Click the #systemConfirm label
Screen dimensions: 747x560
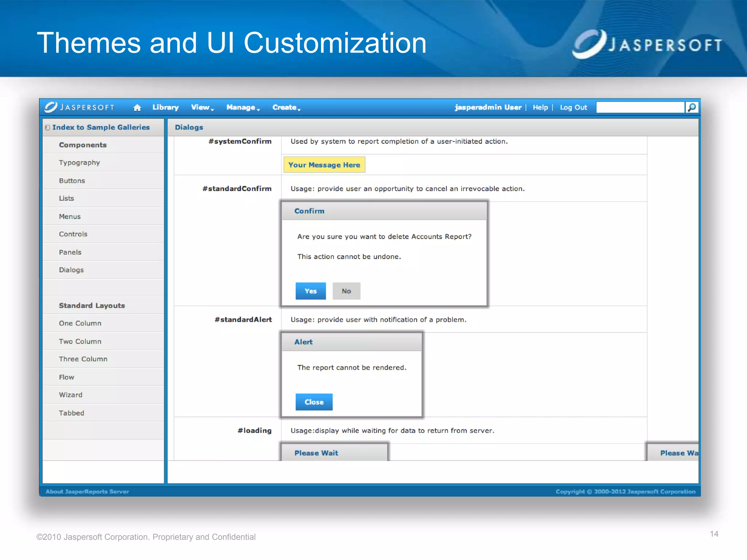coord(240,141)
